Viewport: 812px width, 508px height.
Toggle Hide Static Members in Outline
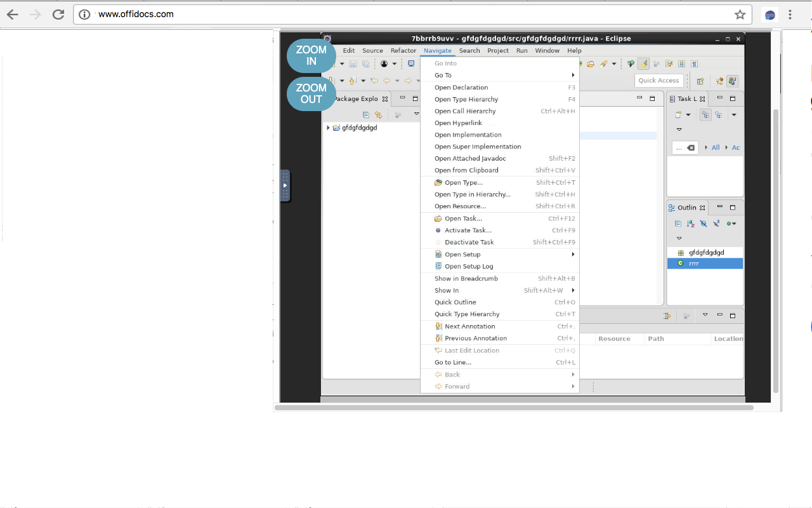pos(716,224)
